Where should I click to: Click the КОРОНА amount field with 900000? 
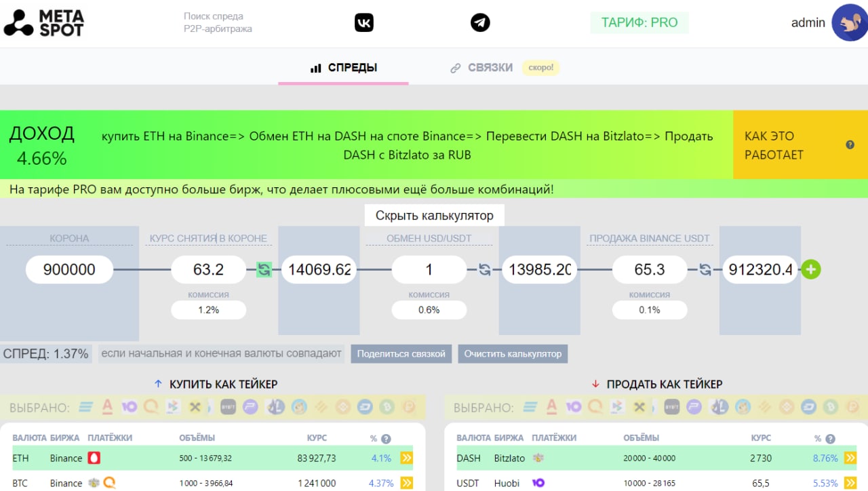(69, 269)
